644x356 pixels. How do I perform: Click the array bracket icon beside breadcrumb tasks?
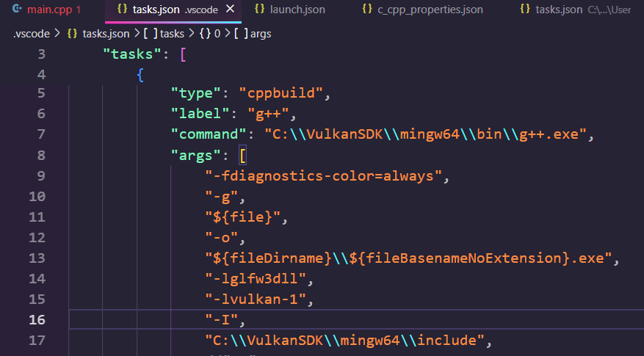[x=151, y=34]
